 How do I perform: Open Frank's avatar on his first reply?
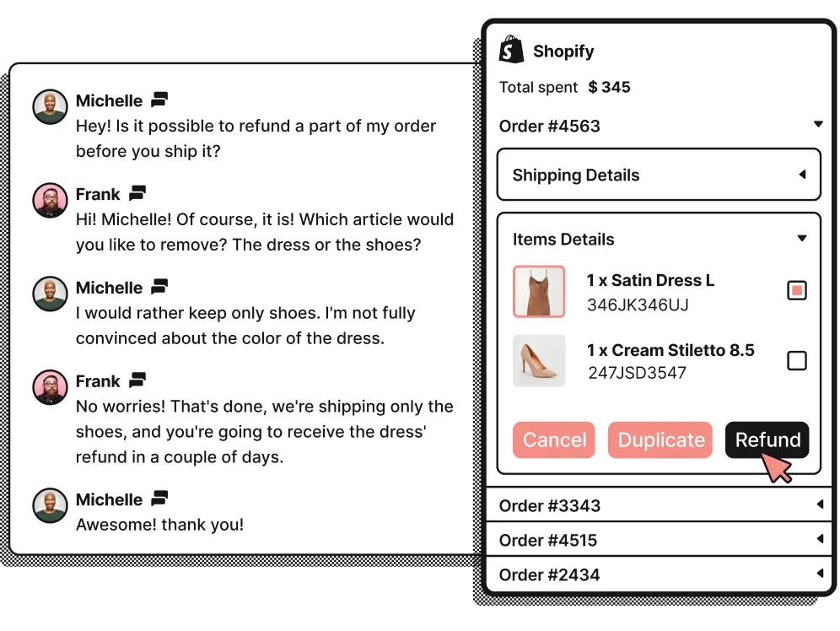pos(50,200)
